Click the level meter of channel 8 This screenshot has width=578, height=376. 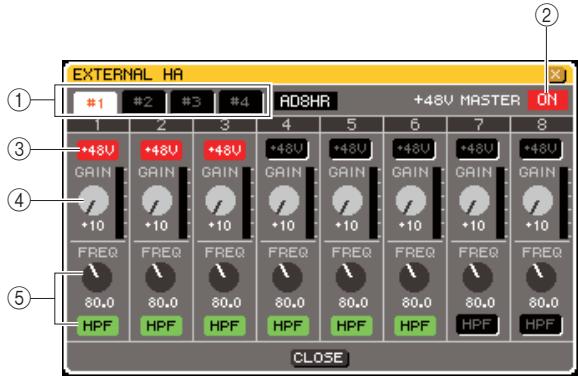pos(564,203)
